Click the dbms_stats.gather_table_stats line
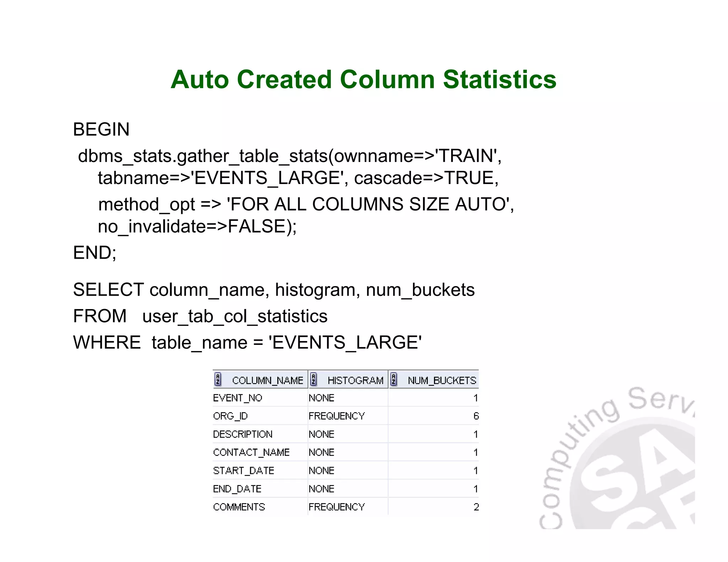The width and height of the screenshot is (728, 562). [x=290, y=156]
